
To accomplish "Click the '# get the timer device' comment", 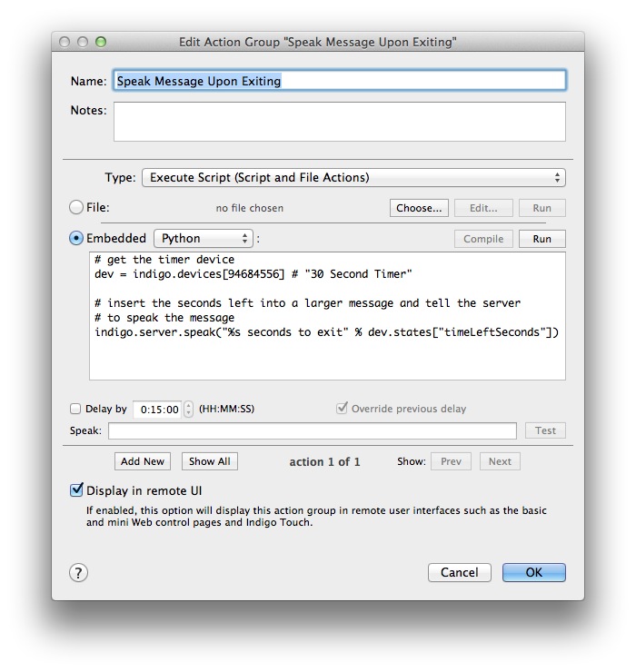I will (164, 260).
